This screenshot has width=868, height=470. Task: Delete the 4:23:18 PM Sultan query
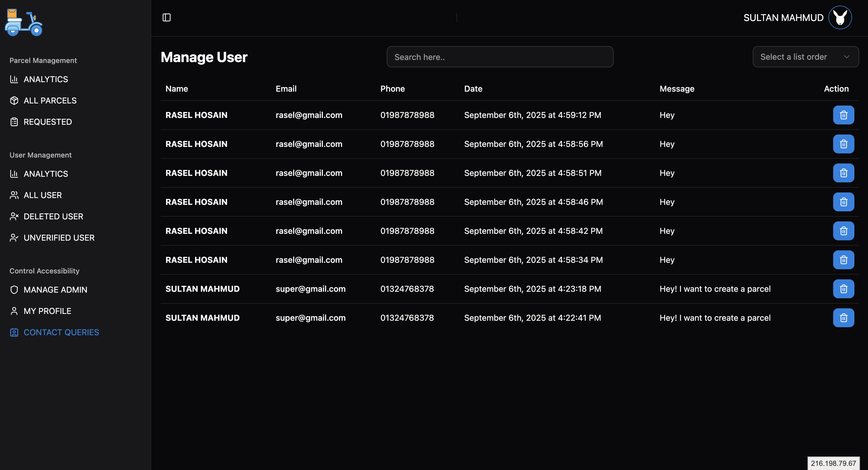coord(843,289)
